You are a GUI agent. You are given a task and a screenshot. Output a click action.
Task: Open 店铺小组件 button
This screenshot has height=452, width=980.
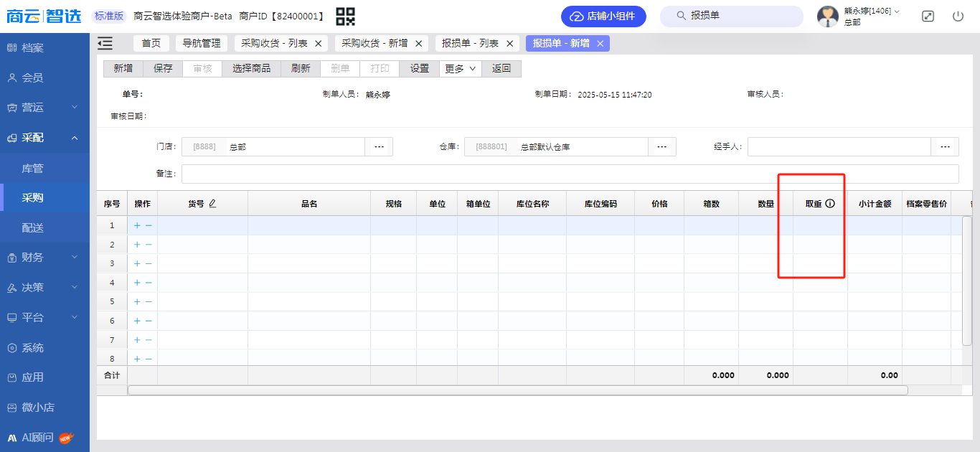tap(603, 17)
